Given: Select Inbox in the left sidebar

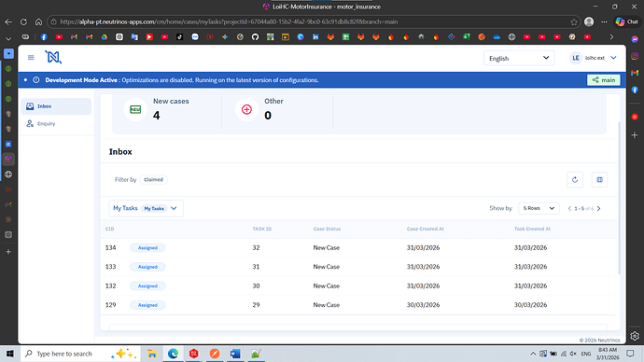Looking at the screenshot, I should pyautogui.click(x=56, y=106).
